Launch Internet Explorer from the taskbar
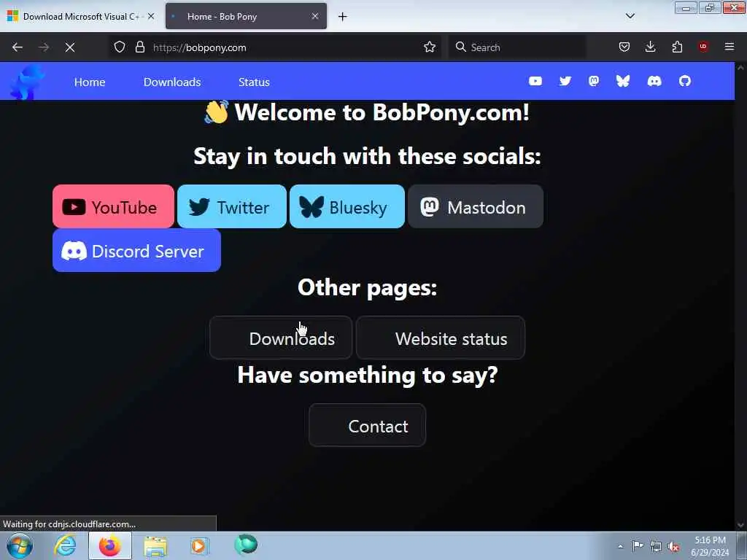747x560 pixels. tap(65, 545)
